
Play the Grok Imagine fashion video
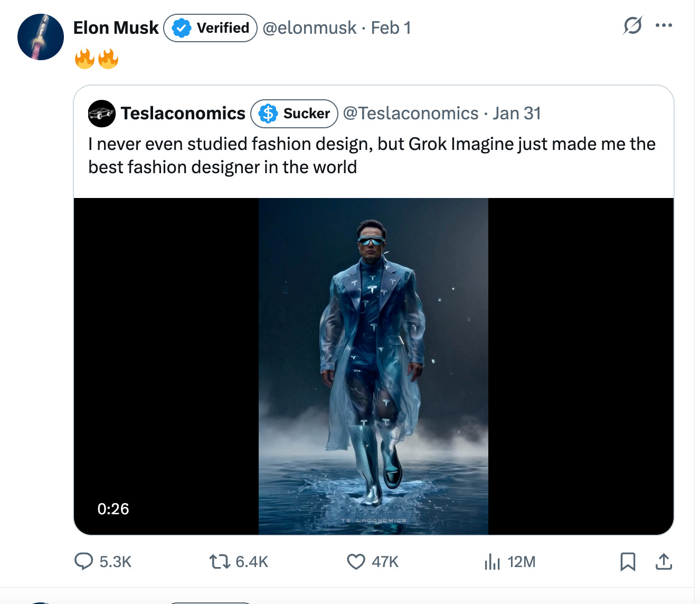[374, 365]
